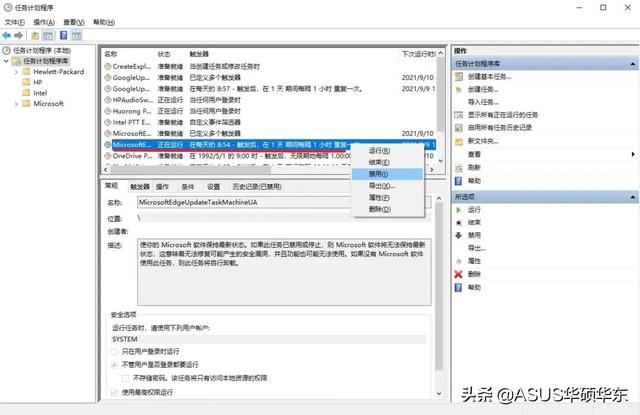Viewport: 640px width, 415px height.
Task: Click the up-one-level folder toolbar icon
Action: point(35,36)
